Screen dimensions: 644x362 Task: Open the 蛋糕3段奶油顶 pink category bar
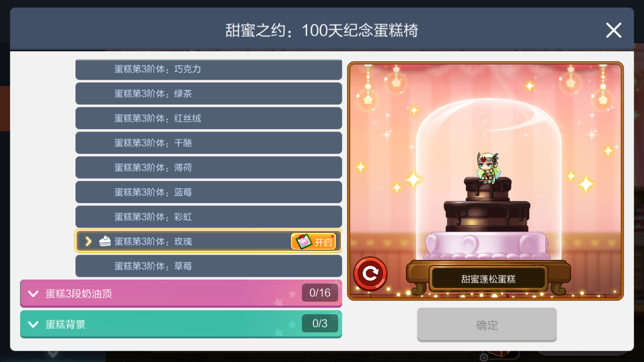(x=181, y=293)
